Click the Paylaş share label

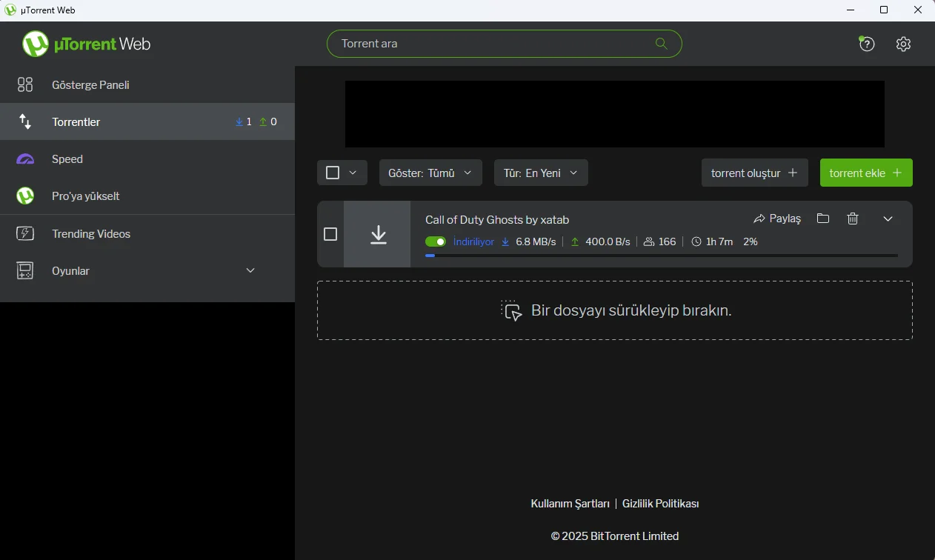click(785, 219)
